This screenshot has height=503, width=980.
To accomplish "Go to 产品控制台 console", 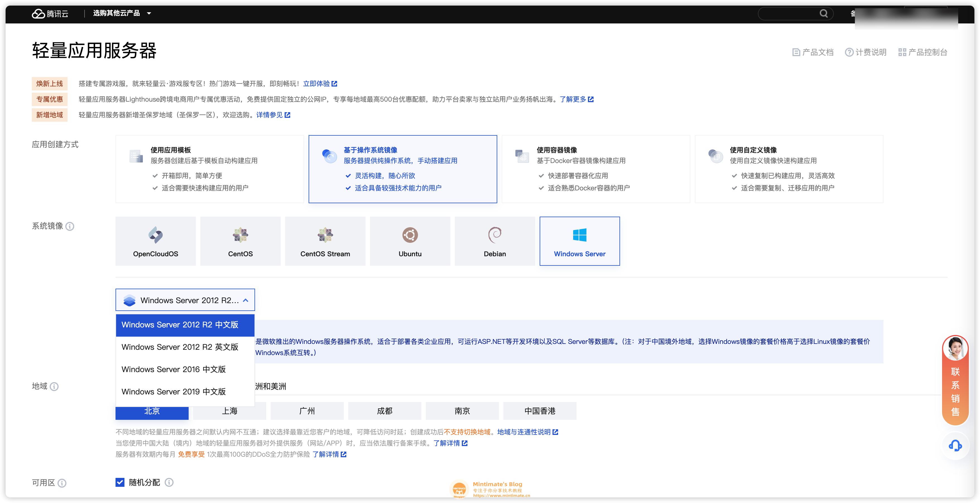I will [x=923, y=52].
